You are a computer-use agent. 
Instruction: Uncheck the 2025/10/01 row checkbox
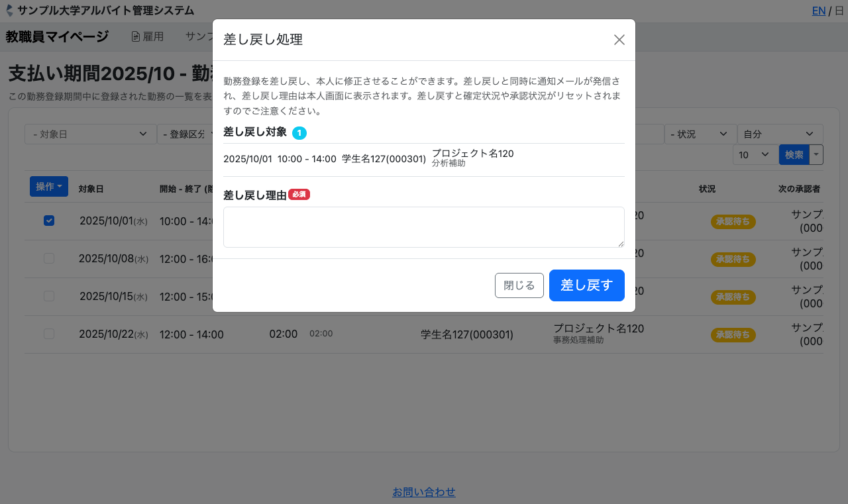[49, 221]
